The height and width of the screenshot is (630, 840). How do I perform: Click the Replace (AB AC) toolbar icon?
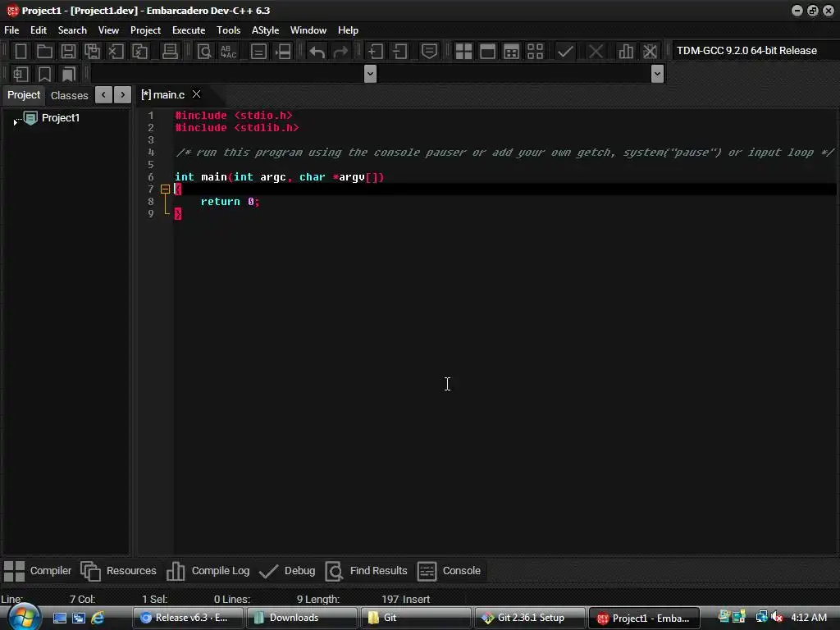point(228,51)
